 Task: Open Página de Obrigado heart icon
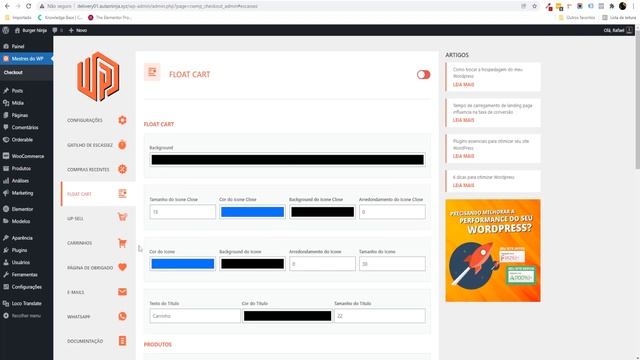pyautogui.click(x=122, y=267)
